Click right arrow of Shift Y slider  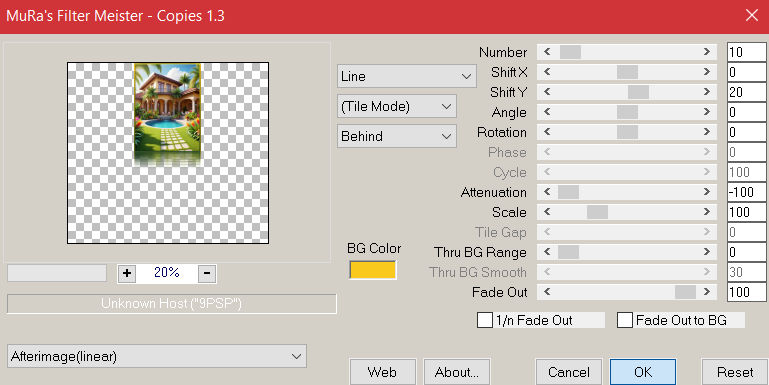(x=707, y=92)
